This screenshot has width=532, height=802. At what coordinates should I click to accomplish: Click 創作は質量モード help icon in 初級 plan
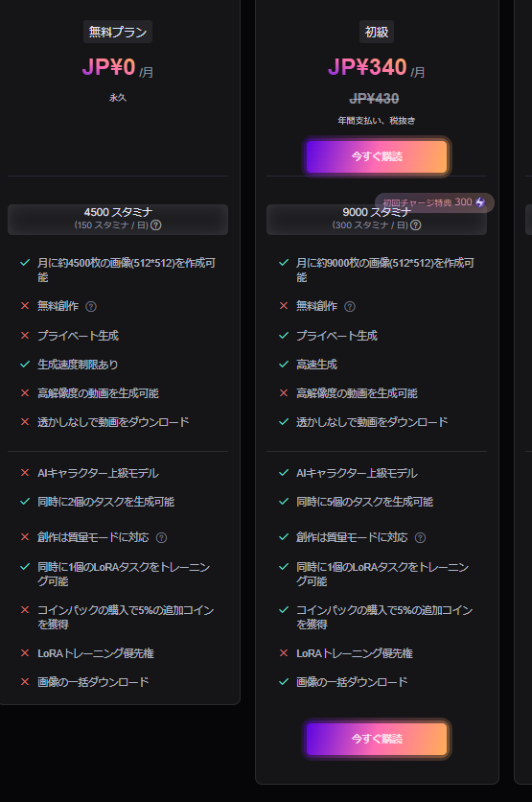click(421, 537)
